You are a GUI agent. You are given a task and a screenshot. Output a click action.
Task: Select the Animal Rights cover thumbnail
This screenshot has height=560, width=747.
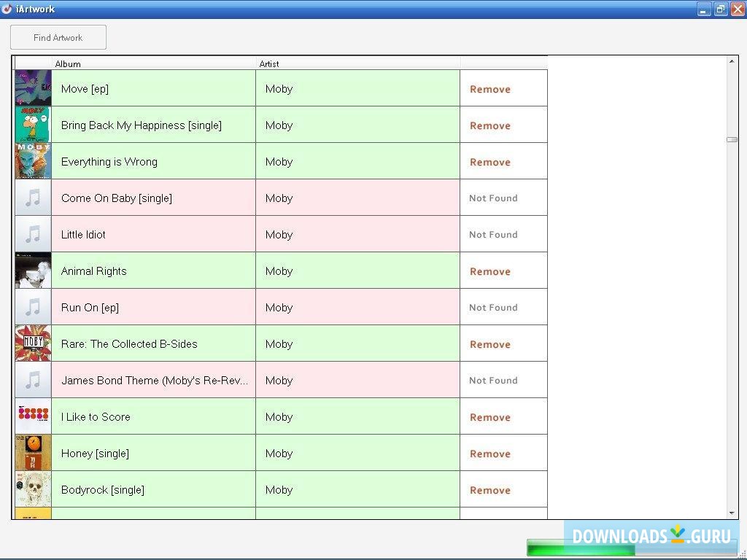coord(33,271)
